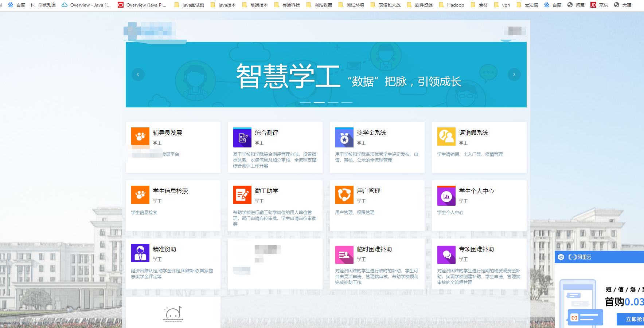The height and width of the screenshot is (328, 644).
Task: Open the java面试题 bookmark folder
Action: [189, 5]
